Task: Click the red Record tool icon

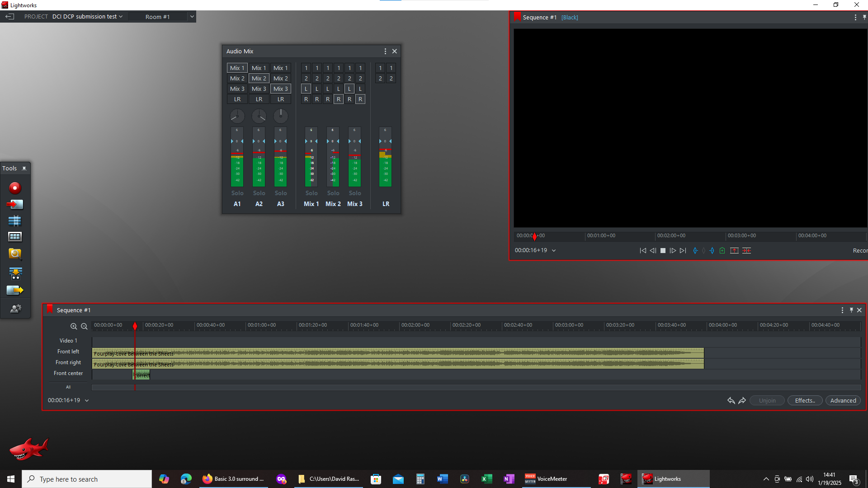Action: [x=15, y=188]
